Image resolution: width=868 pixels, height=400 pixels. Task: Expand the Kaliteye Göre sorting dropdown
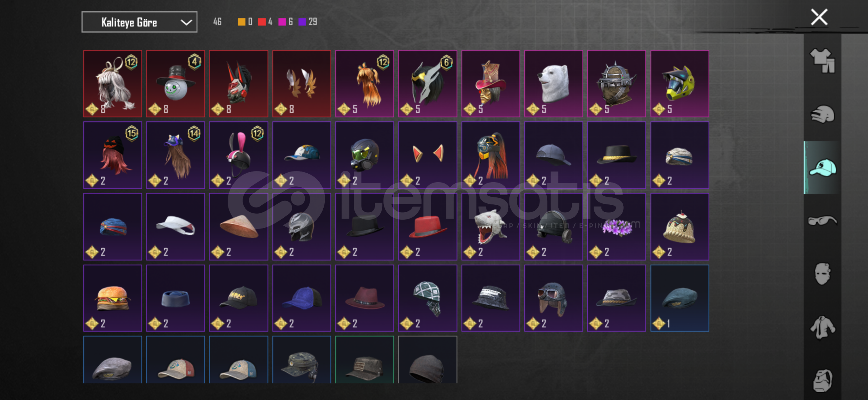point(139,22)
